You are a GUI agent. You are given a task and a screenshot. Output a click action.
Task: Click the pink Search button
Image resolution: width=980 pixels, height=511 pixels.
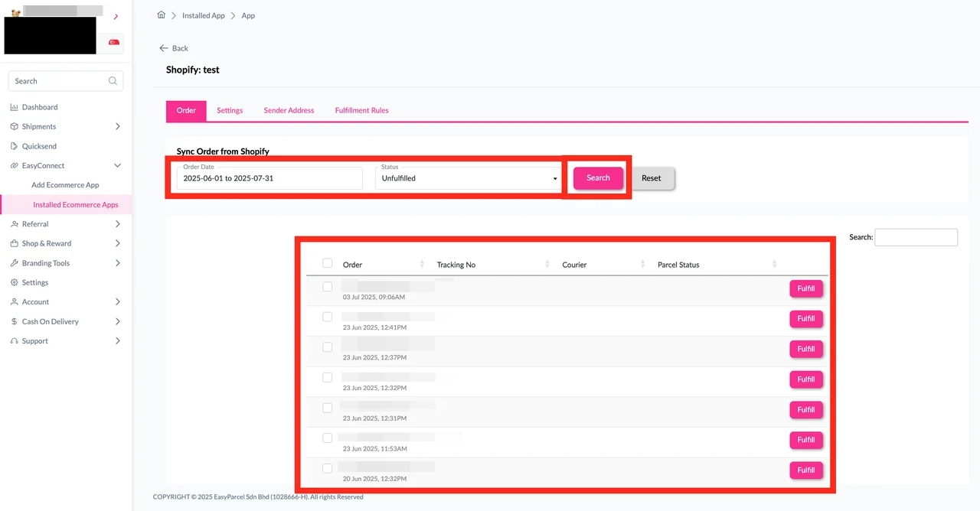click(x=598, y=177)
